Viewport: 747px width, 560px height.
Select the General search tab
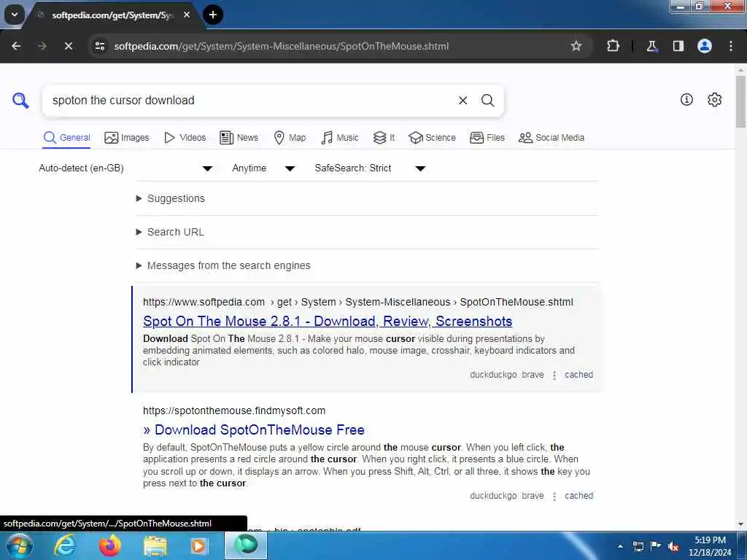pos(66,138)
